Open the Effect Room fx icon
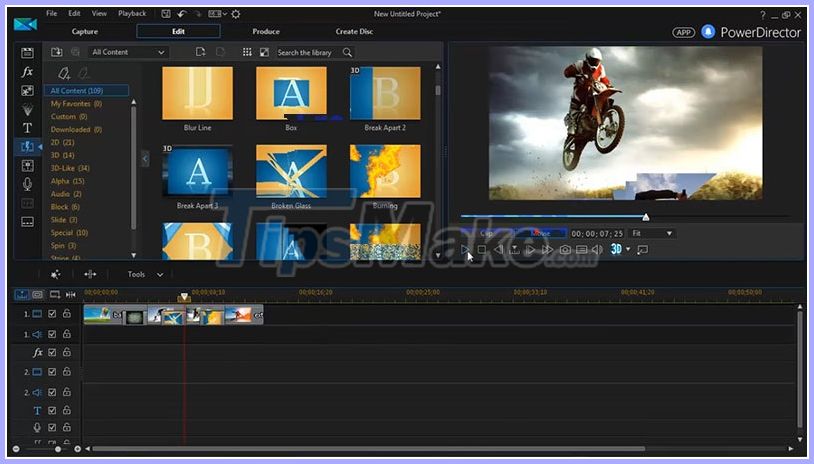This screenshot has height=464, width=814. tap(27, 72)
